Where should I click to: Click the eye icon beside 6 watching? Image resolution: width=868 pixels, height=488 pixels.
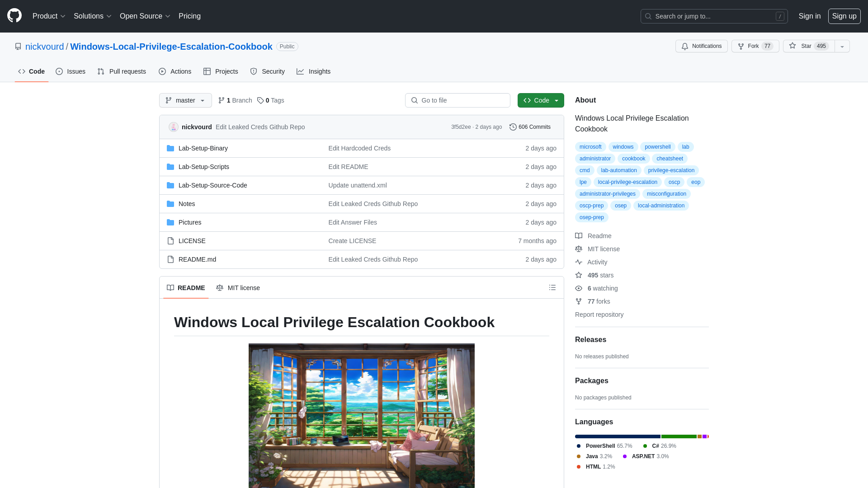pyautogui.click(x=579, y=288)
